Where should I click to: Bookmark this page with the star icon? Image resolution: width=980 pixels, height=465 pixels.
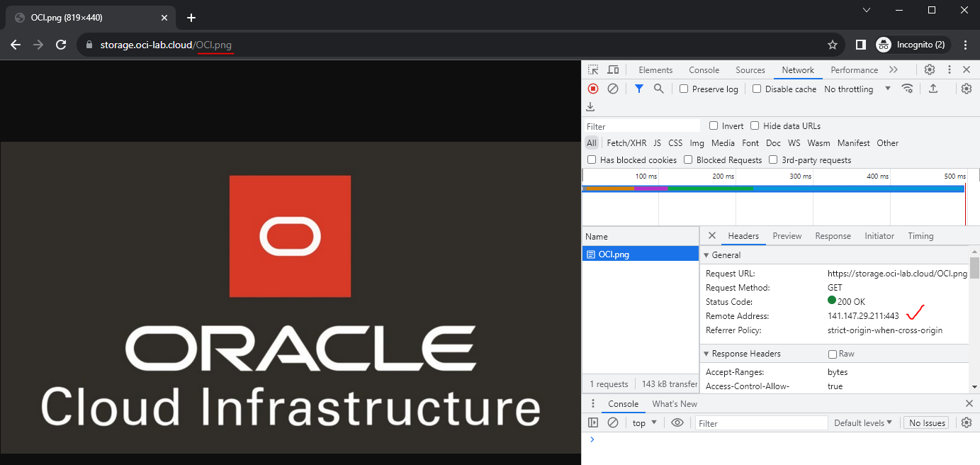click(833, 45)
